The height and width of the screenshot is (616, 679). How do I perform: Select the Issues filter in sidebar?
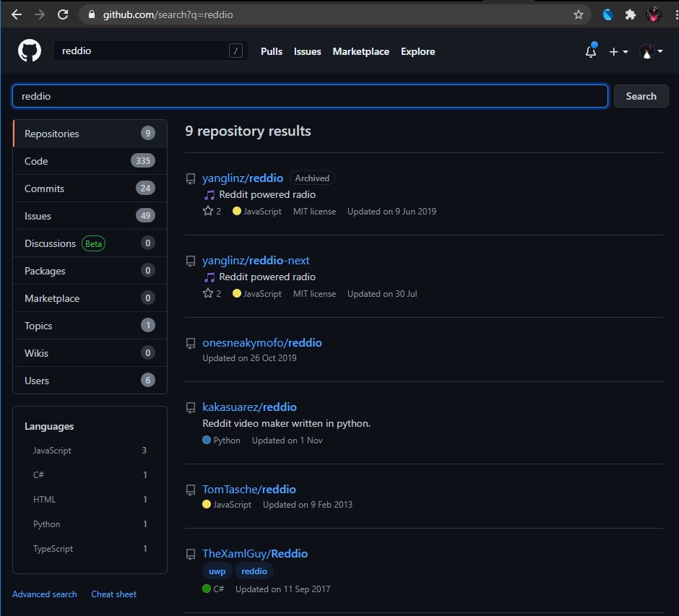click(x=90, y=216)
